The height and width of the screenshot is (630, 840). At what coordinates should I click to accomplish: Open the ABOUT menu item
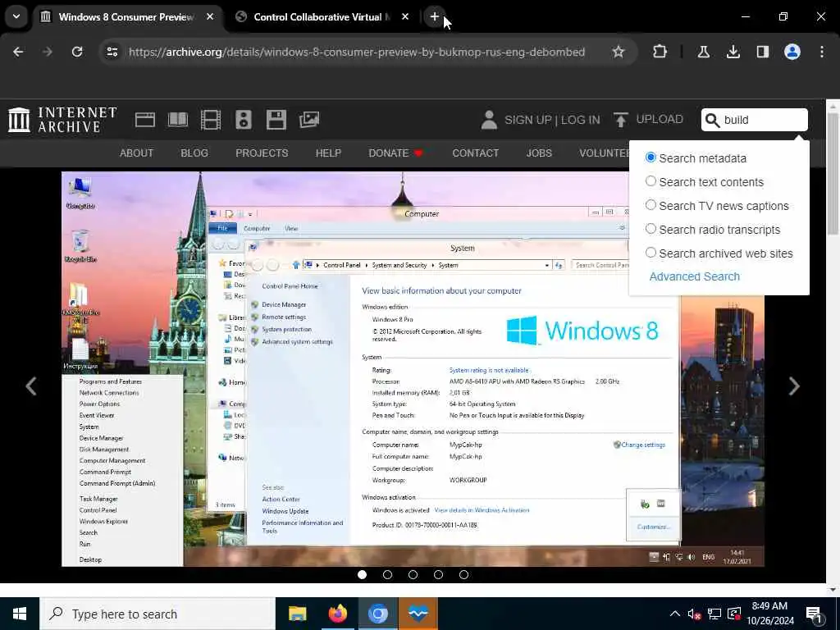pos(137,153)
